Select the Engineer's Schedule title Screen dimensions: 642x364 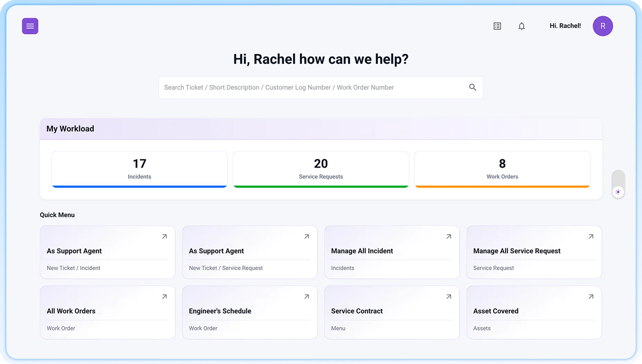tap(220, 311)
